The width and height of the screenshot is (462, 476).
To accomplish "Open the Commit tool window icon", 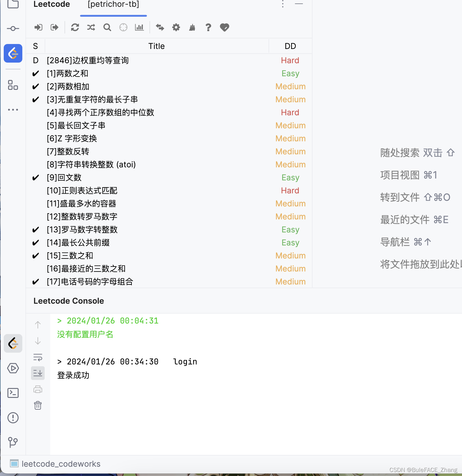I will pos(13,29).
